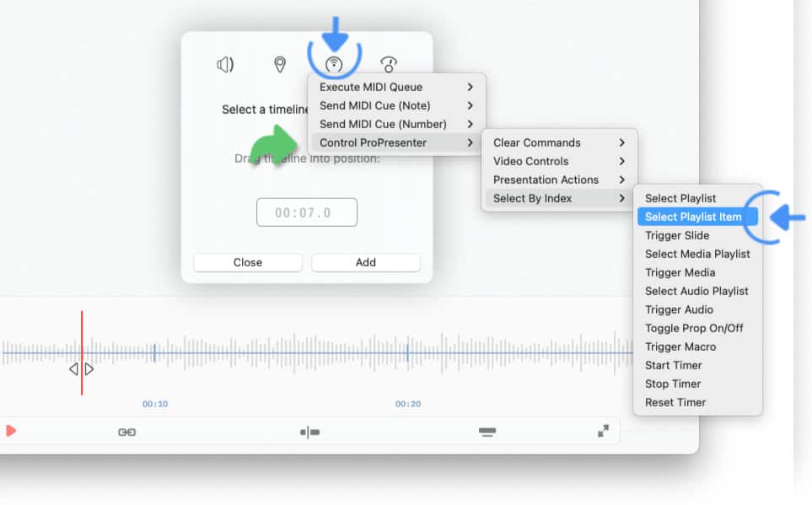This screenshot has height=505, width=812.
Task: Choose Stop Timer menu item
Action: pos(697,384)
